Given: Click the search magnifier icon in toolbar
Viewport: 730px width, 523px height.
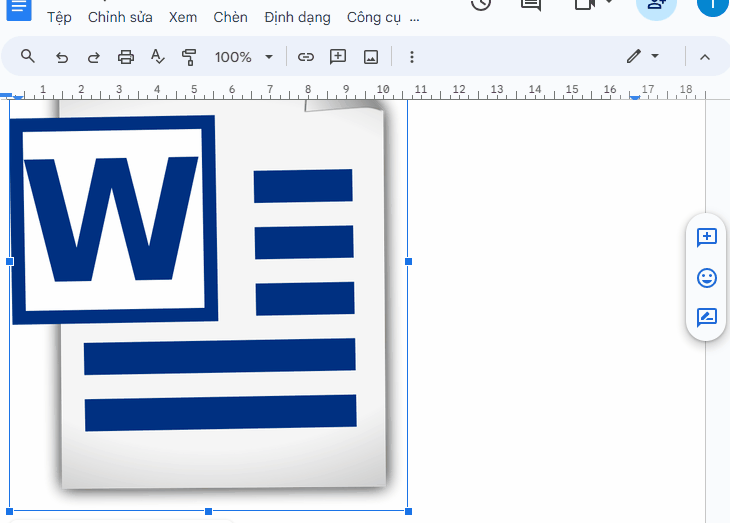Looking at the screenshot, I should 28,57.
